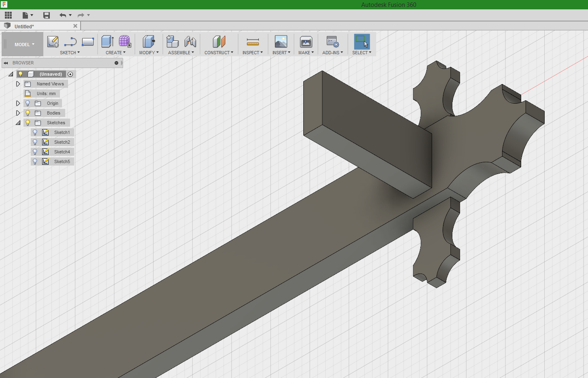
Task: Select Sketch1 in the browser
Action: (x=62, y=132)
